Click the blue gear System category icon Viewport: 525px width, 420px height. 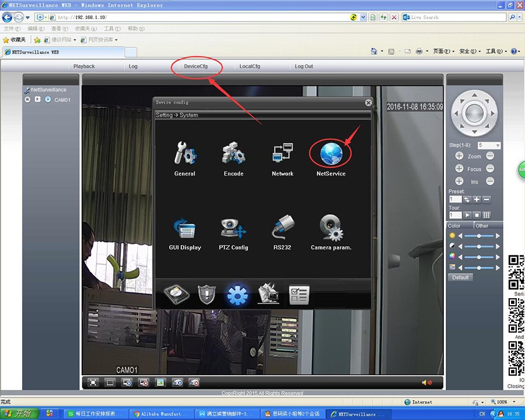(x=237, y=296)
